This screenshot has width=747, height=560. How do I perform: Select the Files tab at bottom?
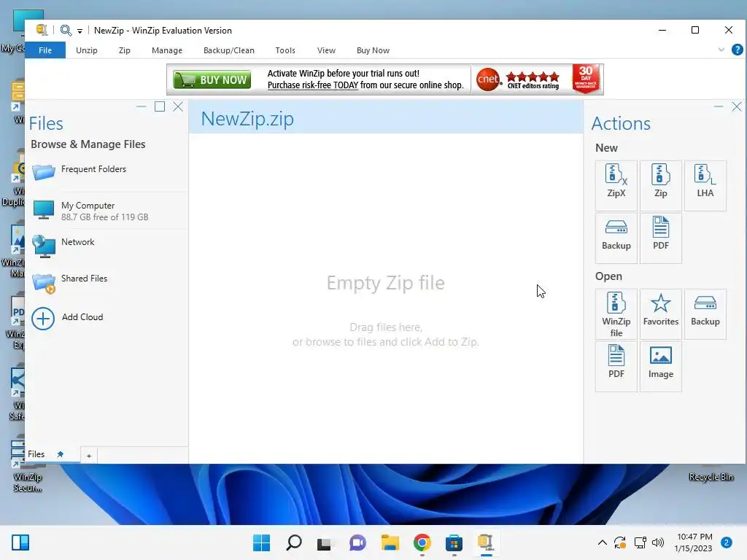coord(36,454)
